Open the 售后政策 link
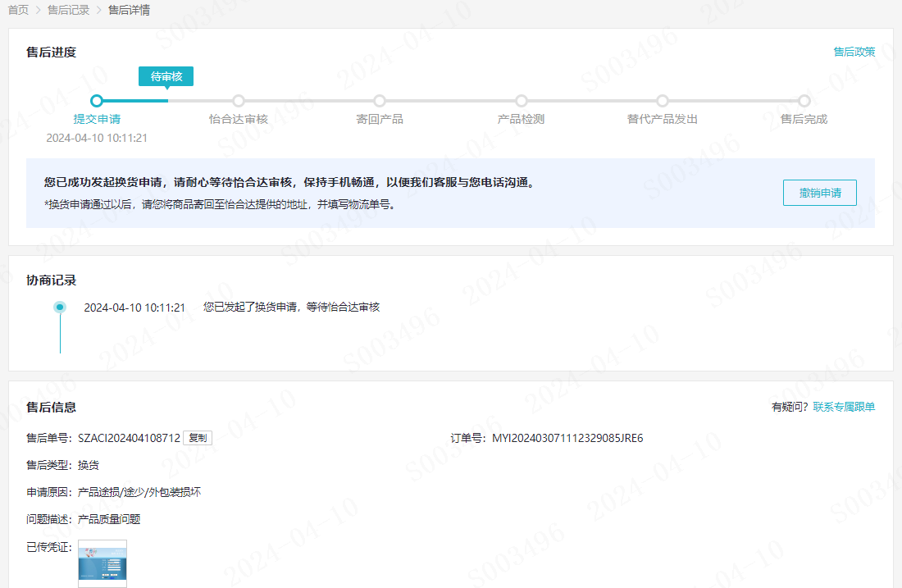This screenshot has height=588, width=902. click(x=854, y=52)
